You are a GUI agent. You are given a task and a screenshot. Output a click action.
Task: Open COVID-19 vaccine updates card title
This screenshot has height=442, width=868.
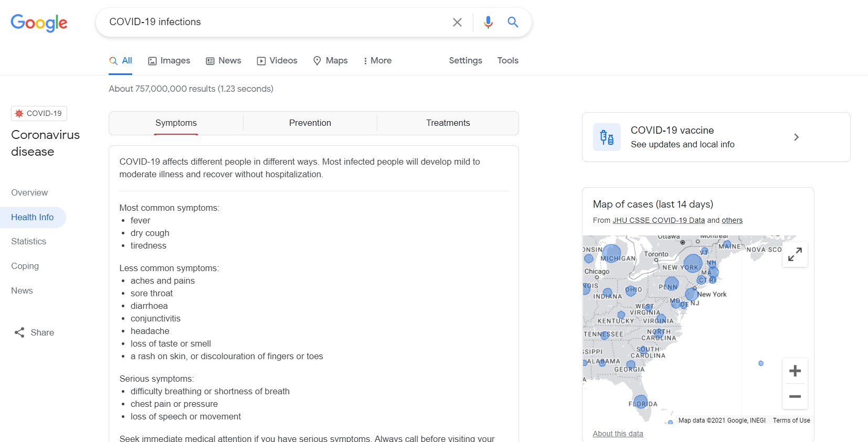tap(672, 131)
